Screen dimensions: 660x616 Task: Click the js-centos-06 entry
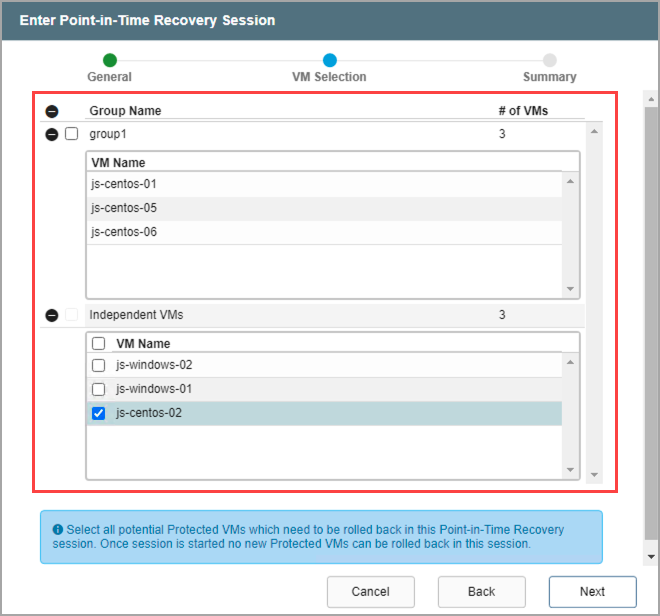124,232
